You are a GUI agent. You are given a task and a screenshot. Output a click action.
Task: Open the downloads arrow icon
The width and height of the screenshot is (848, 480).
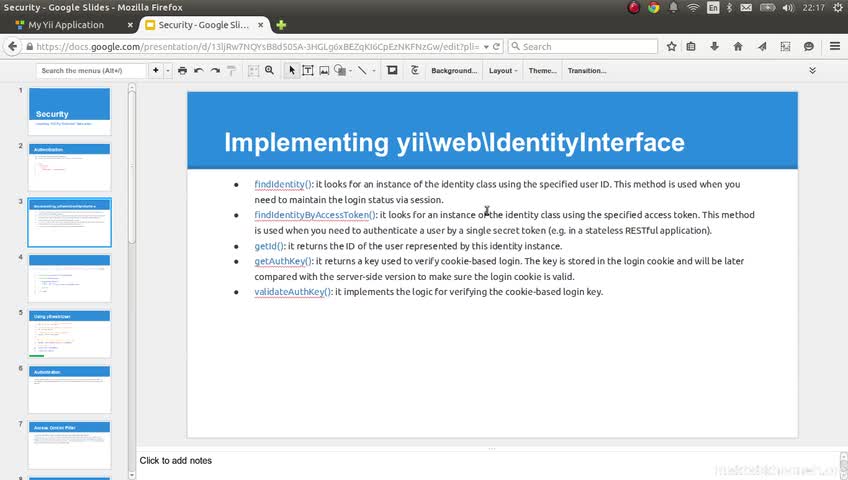714,46
